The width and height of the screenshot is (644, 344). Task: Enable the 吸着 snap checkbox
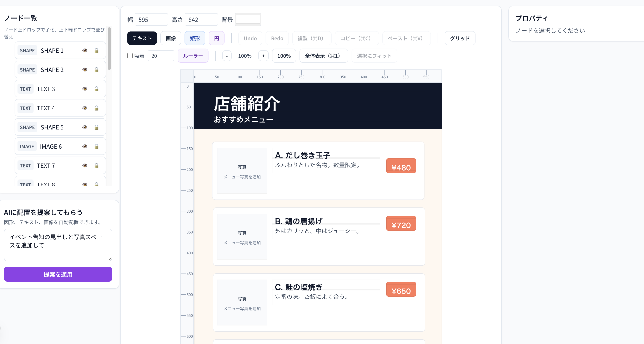pos(130,55)
